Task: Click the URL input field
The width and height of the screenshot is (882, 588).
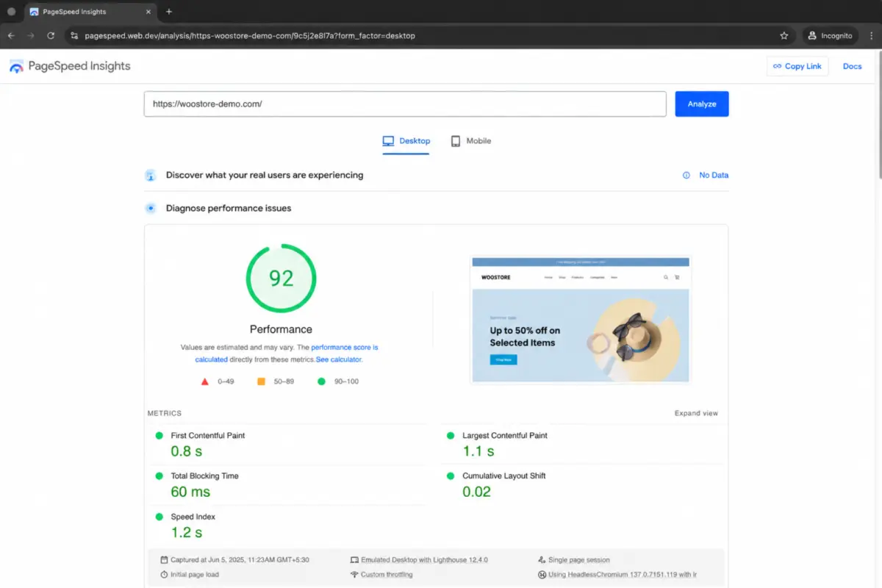Action: (405, 104)
